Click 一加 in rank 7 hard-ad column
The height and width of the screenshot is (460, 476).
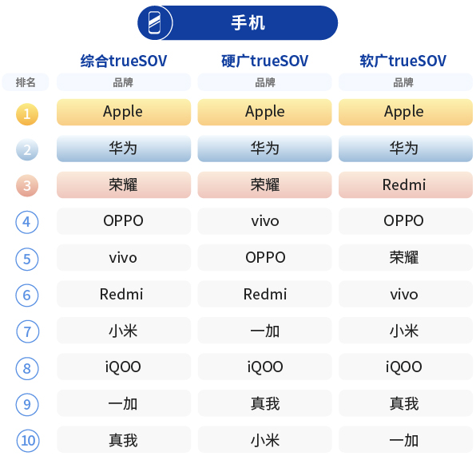click(x=264, y=331)
